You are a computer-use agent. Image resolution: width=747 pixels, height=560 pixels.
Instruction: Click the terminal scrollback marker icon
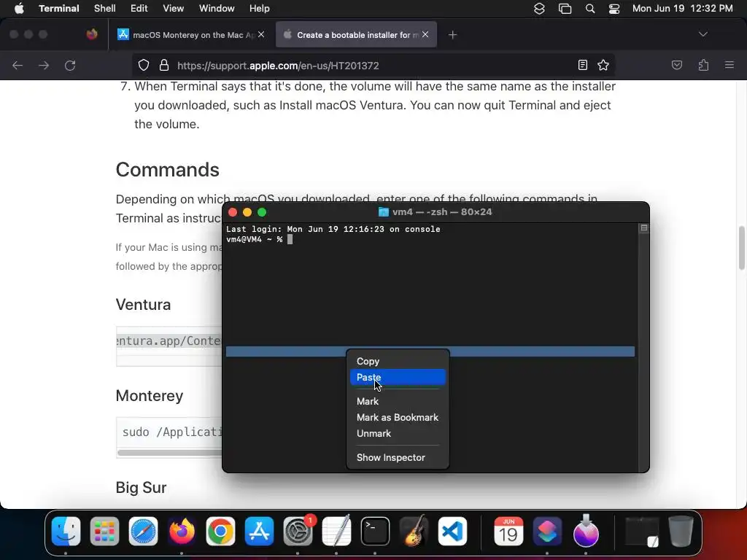[x=643, y=228]
